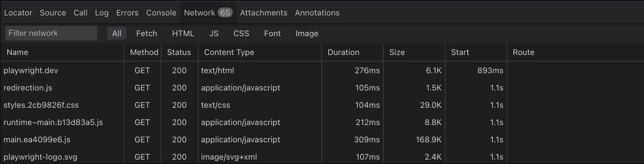Filter requests by HTML type

183,33
